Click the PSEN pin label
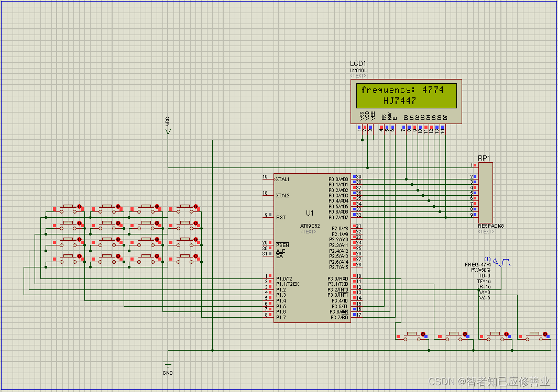This screenshot has height=392, width=558. [x=282, y=245]
